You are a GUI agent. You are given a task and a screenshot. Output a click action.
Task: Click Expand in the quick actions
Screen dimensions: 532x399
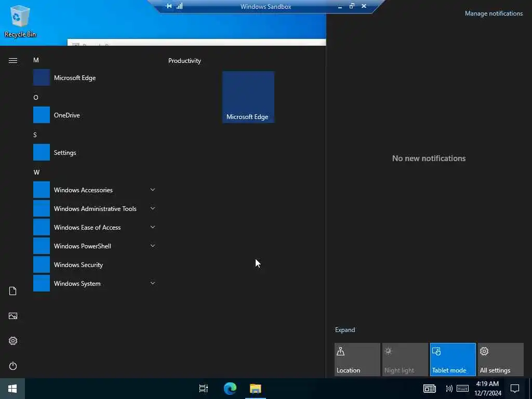pyautogui.click(x=345, y=330)
